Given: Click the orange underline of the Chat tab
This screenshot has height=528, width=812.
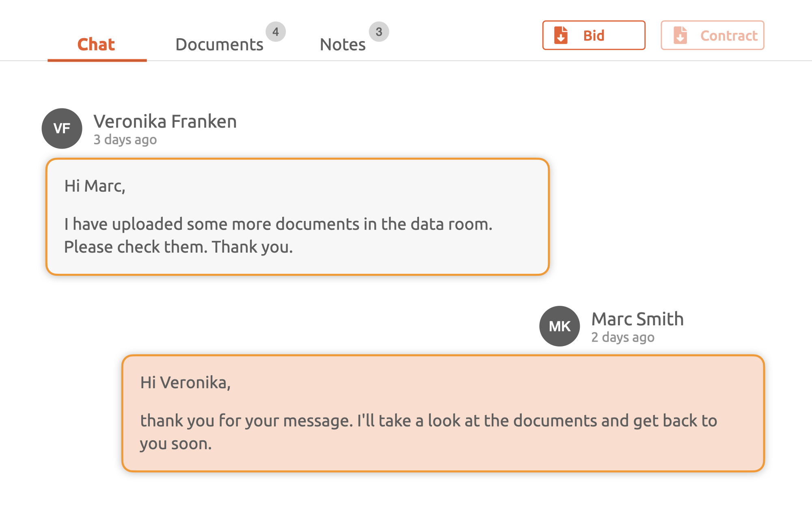Looking at the screenshot, I should point(97,60).
